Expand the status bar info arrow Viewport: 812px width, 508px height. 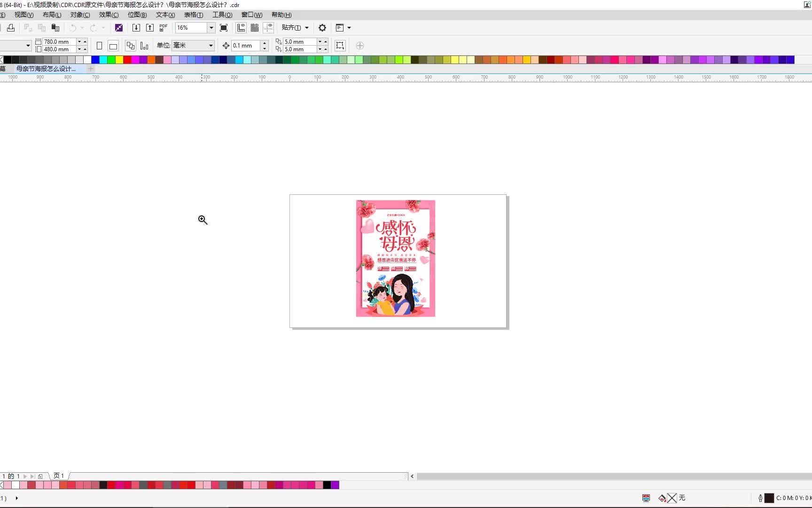(17, 498)
